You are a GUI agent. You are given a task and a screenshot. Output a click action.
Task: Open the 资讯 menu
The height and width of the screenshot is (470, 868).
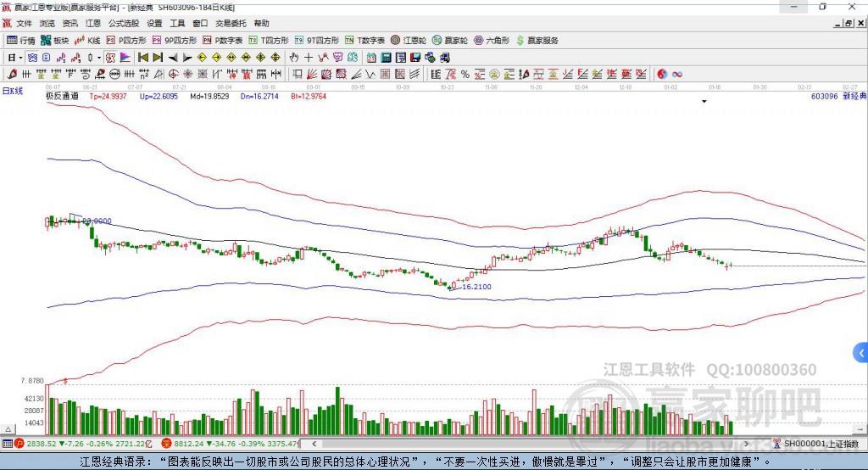70,23
